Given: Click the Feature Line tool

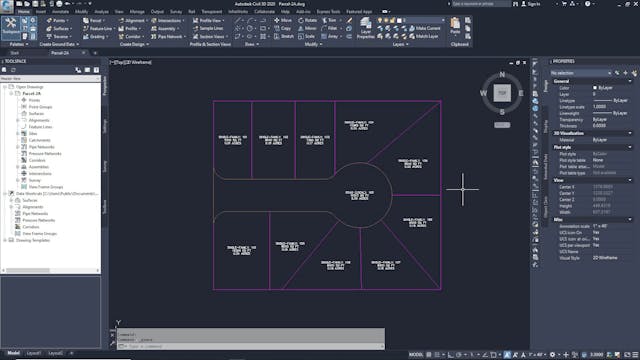Looking at the screenshot, I should (98, 29).
